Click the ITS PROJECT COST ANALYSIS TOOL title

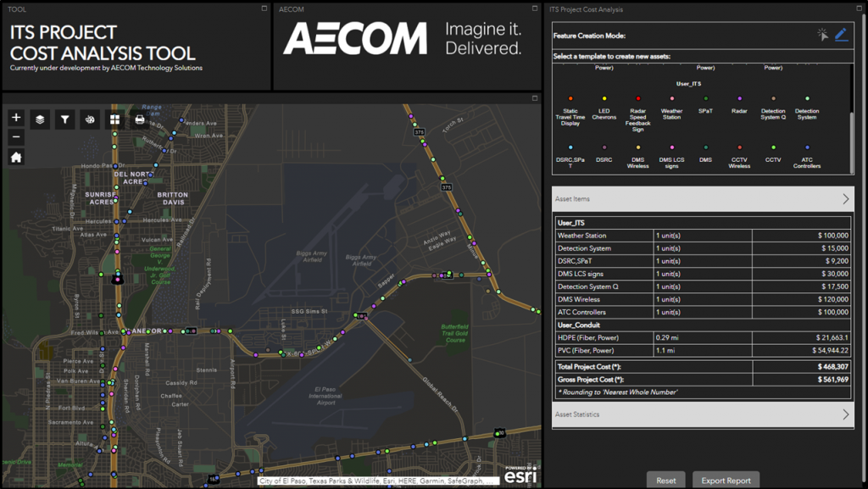(103, 42)
